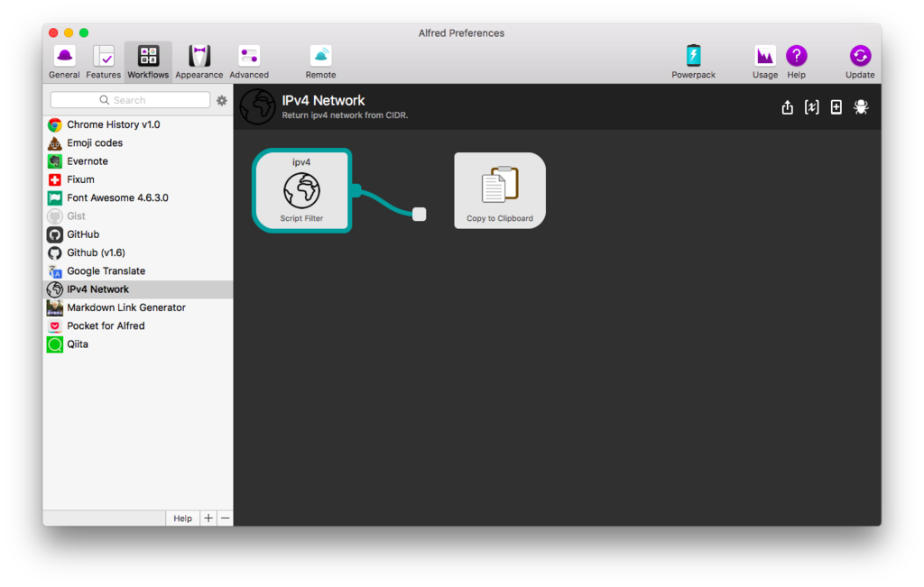Image resolution: width=924 pixels, height=587 pixels.
Task: Click the share/export workflow icon
Action: pos(787,107)
